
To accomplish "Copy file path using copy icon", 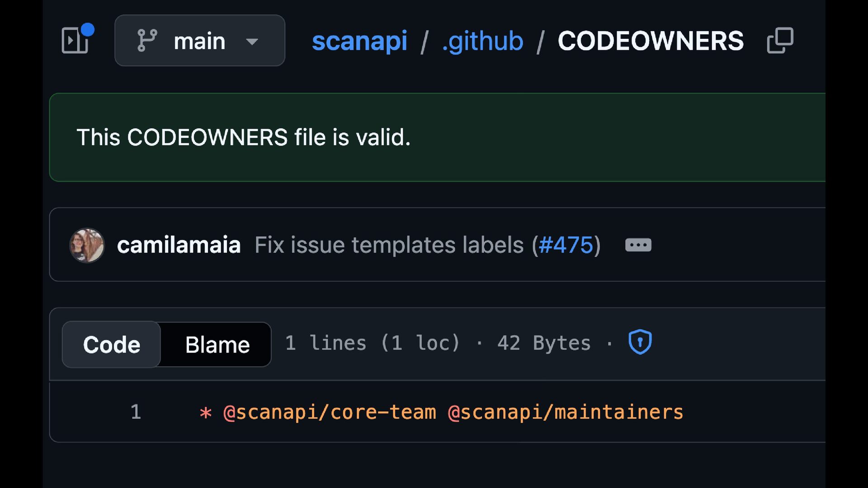I will pos(780,41).
